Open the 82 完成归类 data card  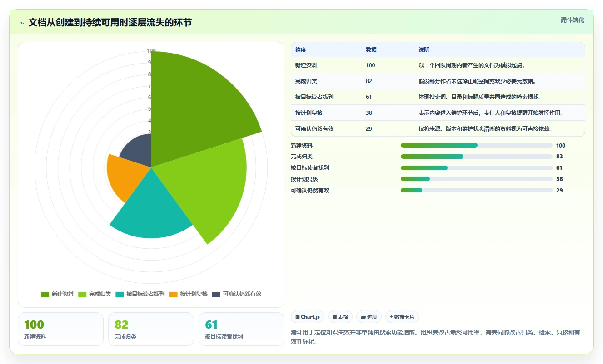151,329
